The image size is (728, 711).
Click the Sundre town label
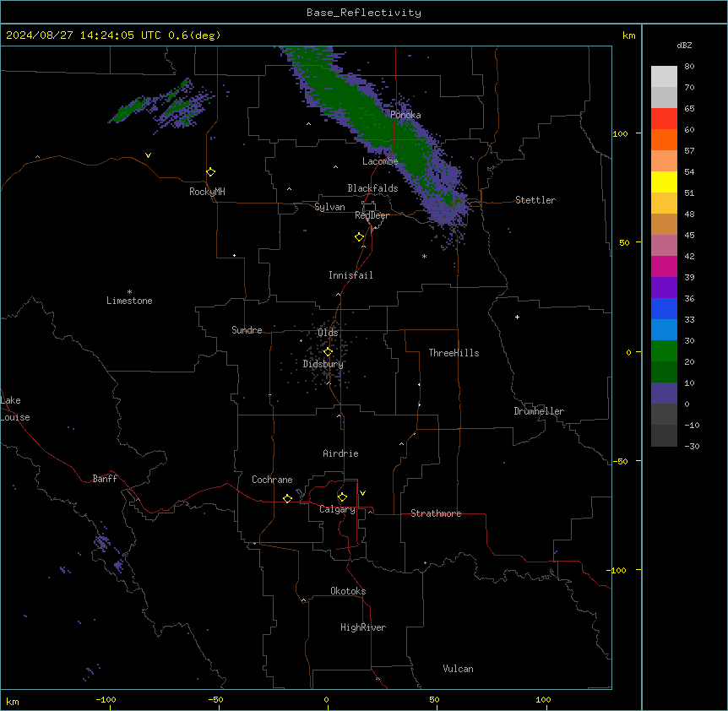247,330
